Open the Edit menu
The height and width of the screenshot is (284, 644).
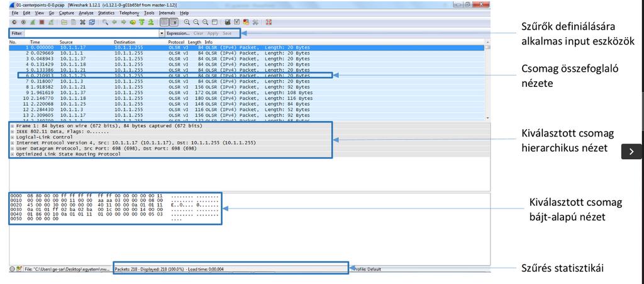click(x=26, y=13)
